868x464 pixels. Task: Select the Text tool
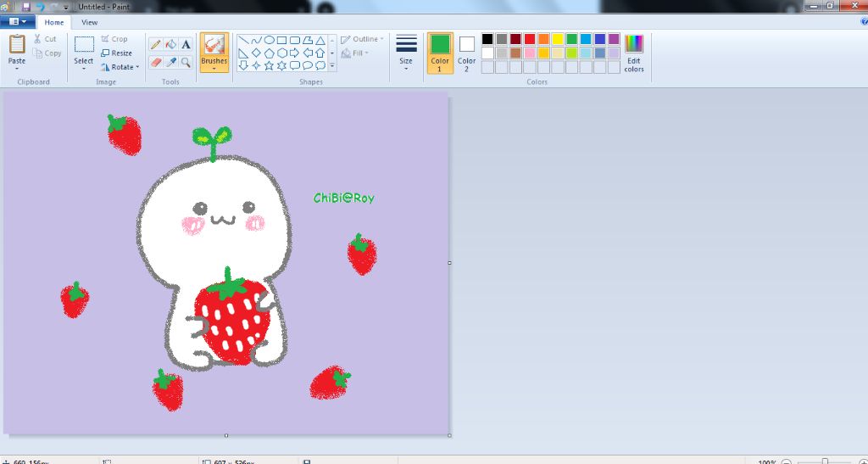pyautogui.click(x=186, y=44)
